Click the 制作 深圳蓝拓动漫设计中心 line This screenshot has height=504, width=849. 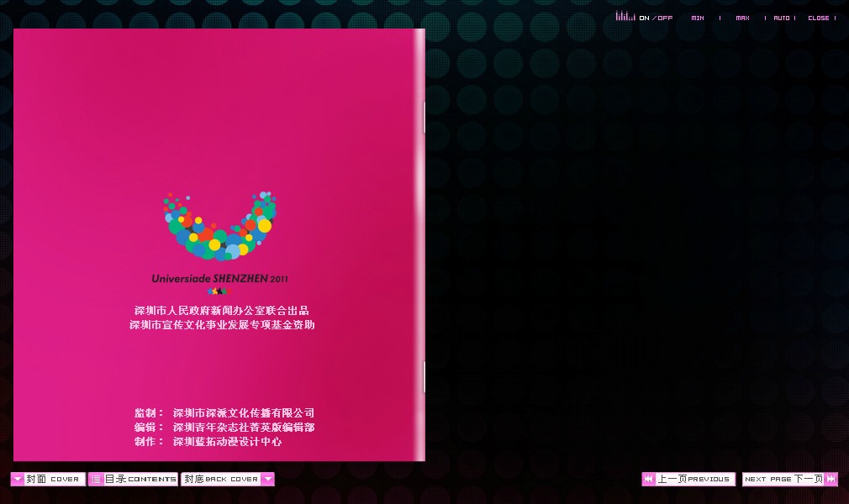pos(208,442)
